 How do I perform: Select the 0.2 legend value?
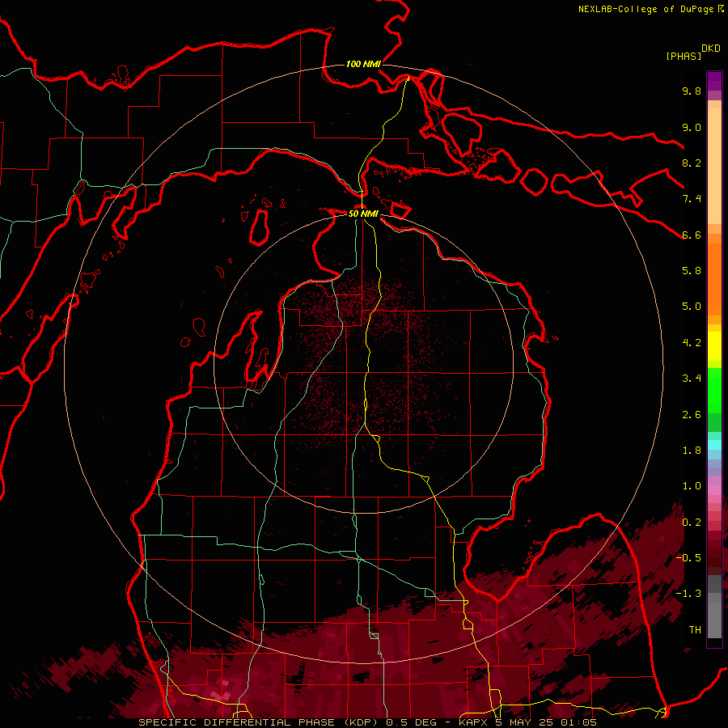tap(692, 523)
